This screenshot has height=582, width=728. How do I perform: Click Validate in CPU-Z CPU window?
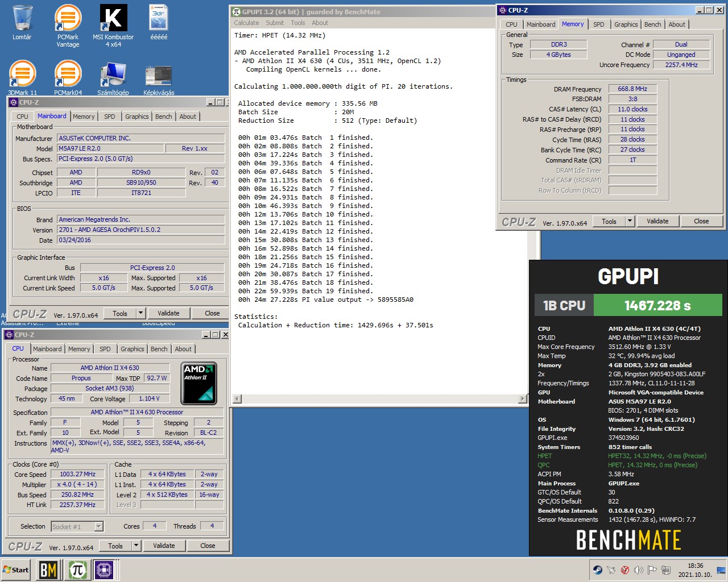pos(164,546)
